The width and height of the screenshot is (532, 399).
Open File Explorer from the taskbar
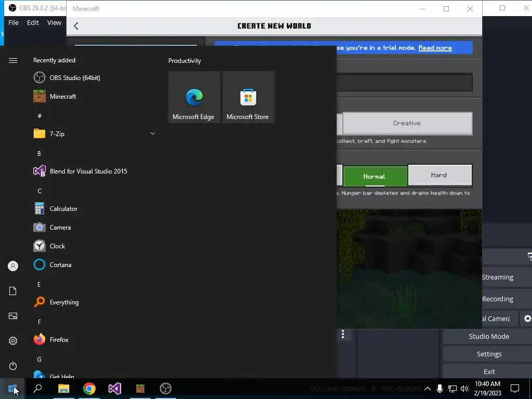tap(63, 389)
